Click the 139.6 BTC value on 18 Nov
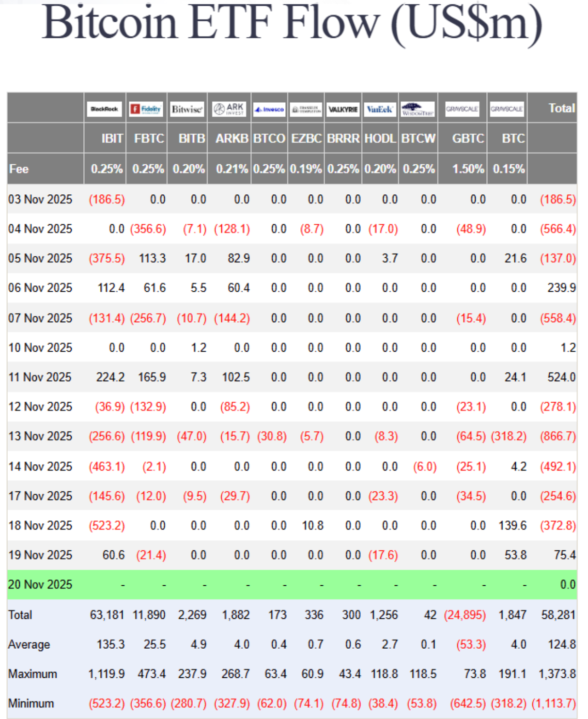 click(512, 526)
